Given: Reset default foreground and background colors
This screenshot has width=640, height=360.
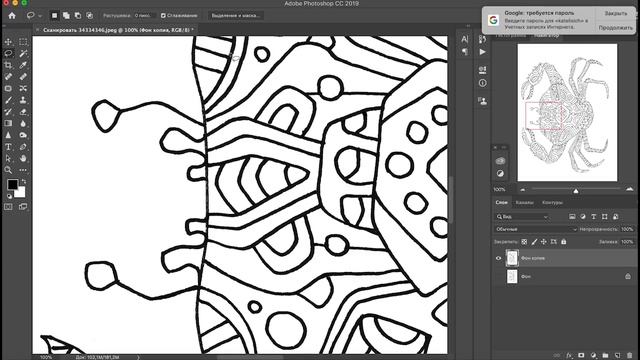Looking at the screenshot, I should tap(9, 196).
